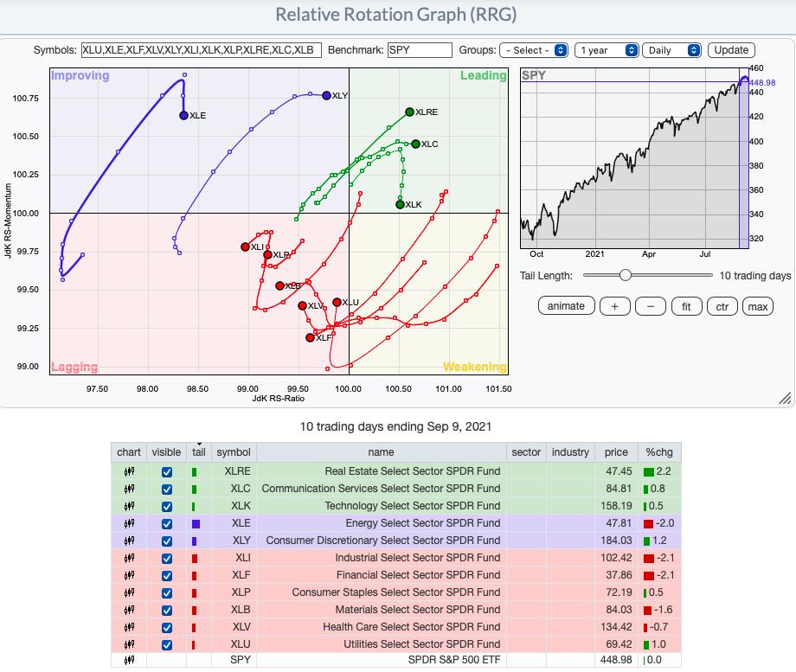Uncheck visibility for XLV

[166, 627]
